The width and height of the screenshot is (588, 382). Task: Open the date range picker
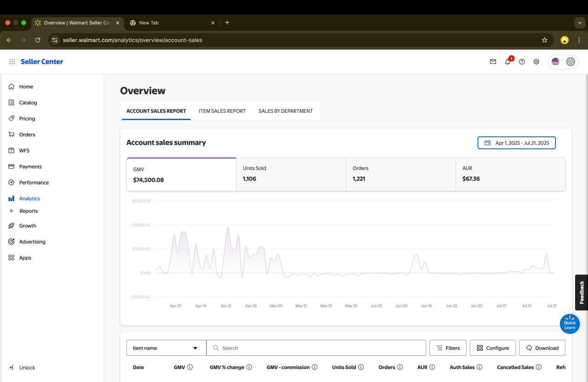click(516, 143)
